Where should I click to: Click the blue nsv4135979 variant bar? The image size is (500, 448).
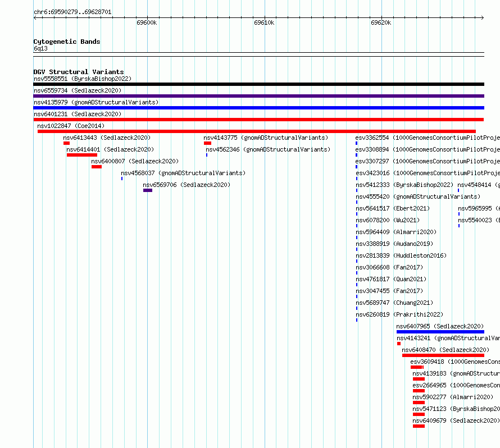click(x=258, y=108)
